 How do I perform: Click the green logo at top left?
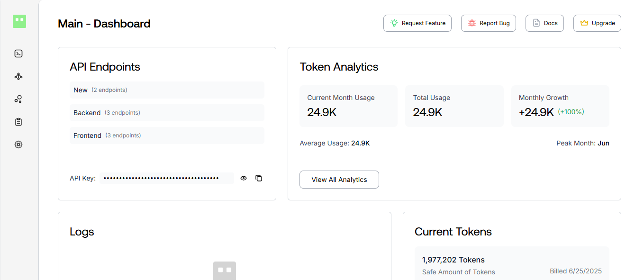coord(19,21)
